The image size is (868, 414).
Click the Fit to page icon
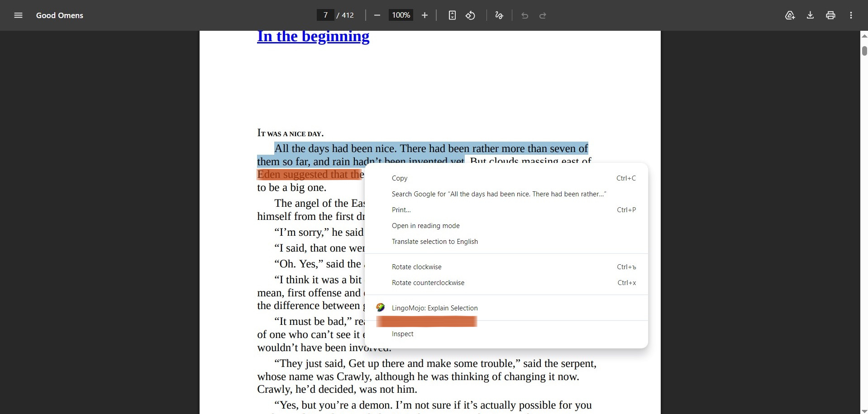452,15
